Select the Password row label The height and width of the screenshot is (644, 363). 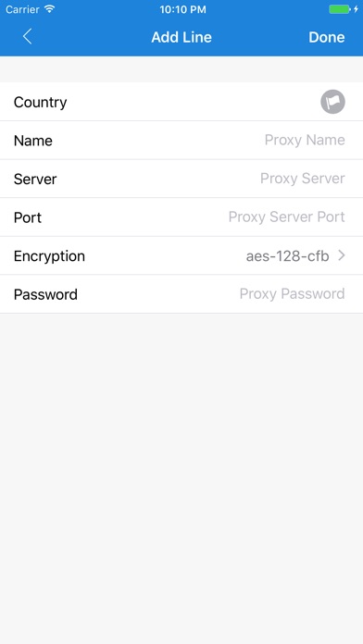point(45,294)
